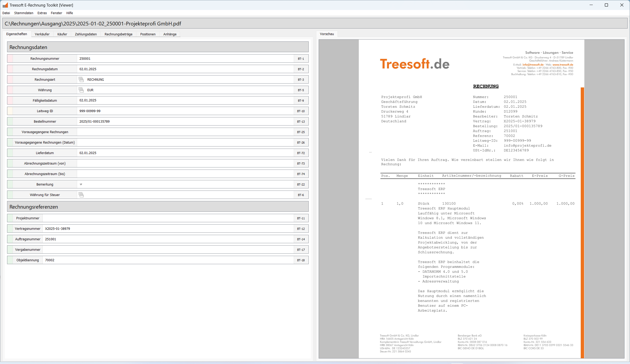Expand the Bemerkung dropdown arrow
This screenshot has height=364, width=630.
pos(81,184)
